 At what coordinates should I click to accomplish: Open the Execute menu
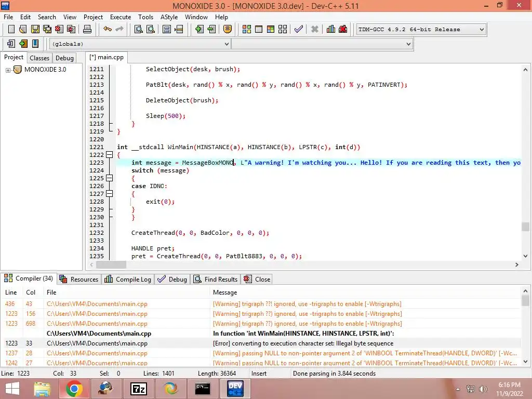(121, 17)
